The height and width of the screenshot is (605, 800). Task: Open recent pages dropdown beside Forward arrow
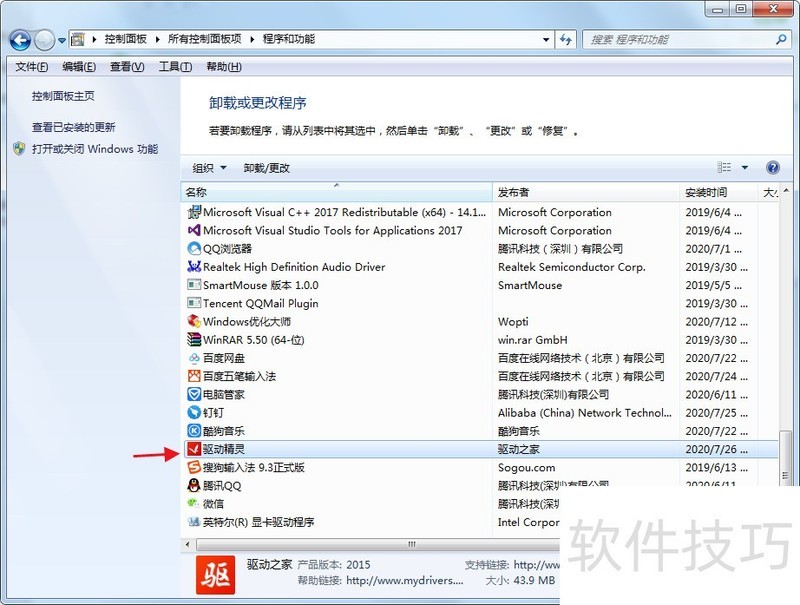(62, 40)
